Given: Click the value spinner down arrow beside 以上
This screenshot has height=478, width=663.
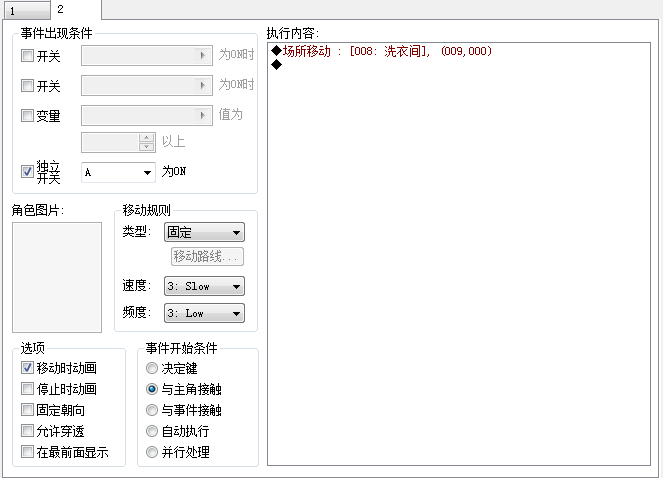Looking at the screenshot, I should pos(146,147).
